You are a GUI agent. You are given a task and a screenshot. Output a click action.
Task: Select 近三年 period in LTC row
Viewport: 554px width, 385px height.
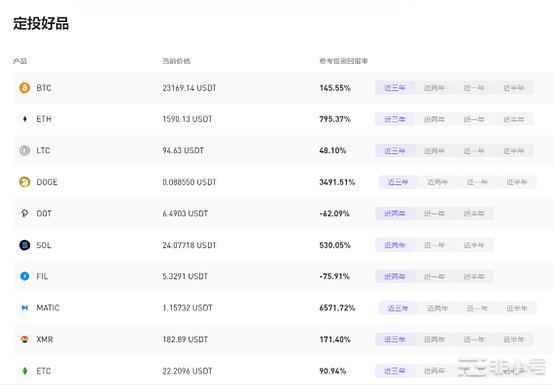[x=395, y=150]
